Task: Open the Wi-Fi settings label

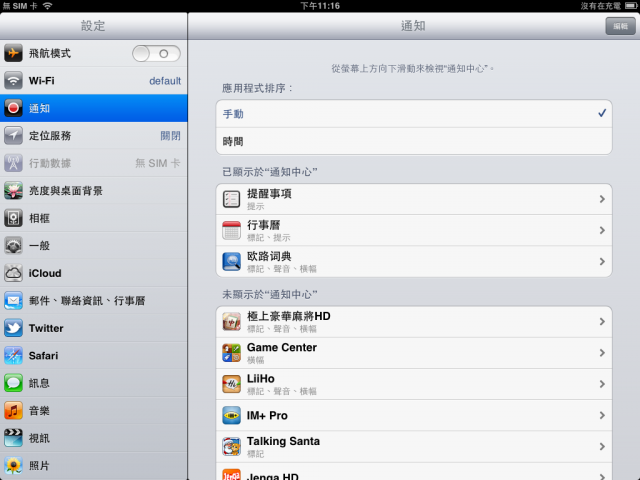Action: pyautogui.click(x=41, y=81)
